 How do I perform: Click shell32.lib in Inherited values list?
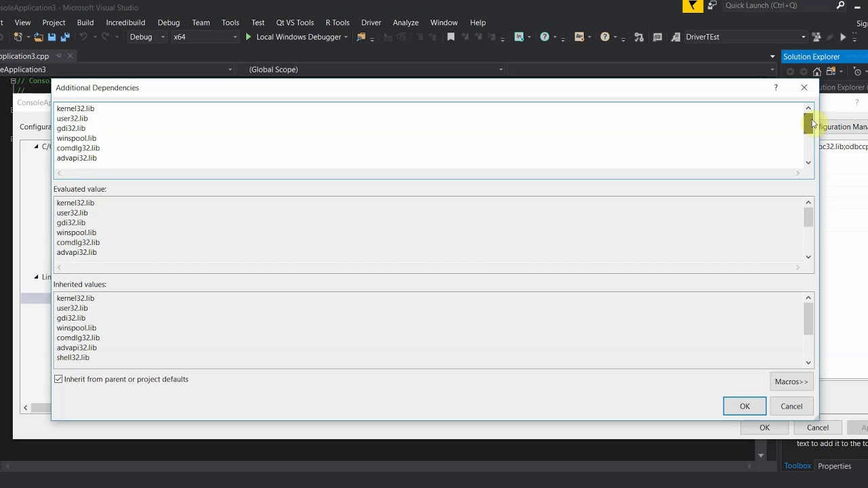pos(73,357)
